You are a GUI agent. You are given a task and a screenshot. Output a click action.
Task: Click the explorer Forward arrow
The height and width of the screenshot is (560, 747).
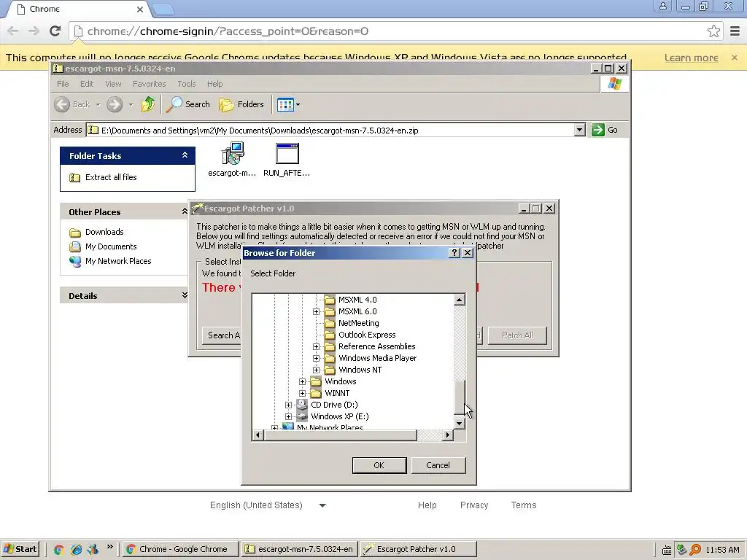115,104
